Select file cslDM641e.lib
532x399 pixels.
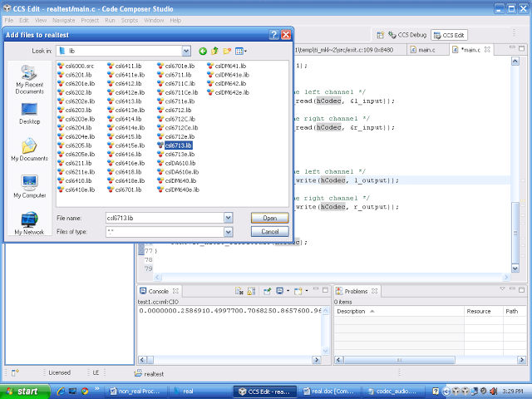(228, 75)
